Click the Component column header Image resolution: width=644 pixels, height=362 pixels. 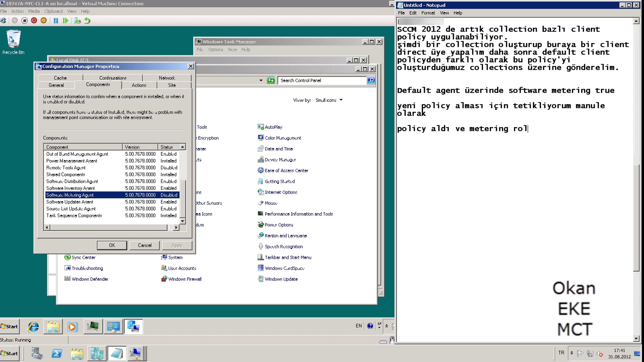pyautogui.click(x=83, y=147)
